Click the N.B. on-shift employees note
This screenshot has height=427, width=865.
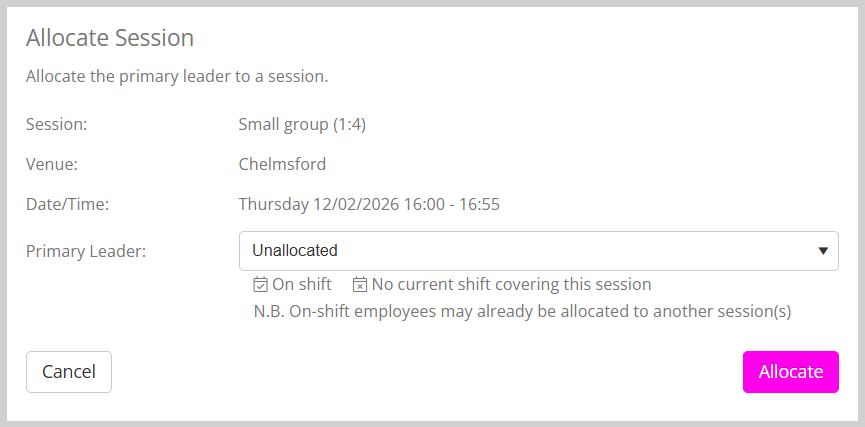tap(523, 311)
